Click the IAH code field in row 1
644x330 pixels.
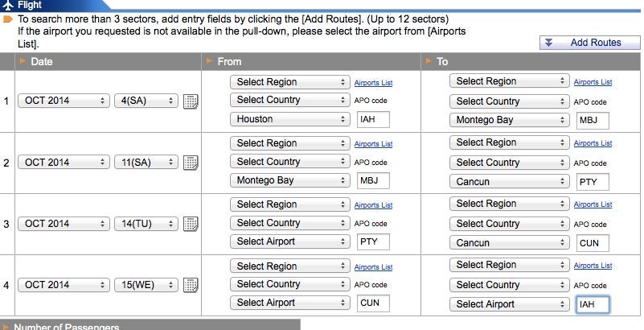373,119
